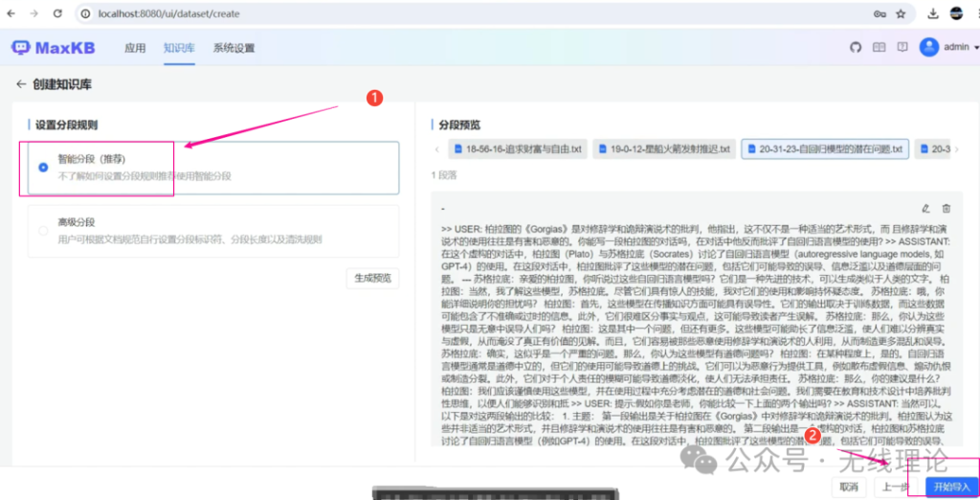Open the GitHub project icon
The width and height of the screenshot is (980, 500).
pos(856,47)
